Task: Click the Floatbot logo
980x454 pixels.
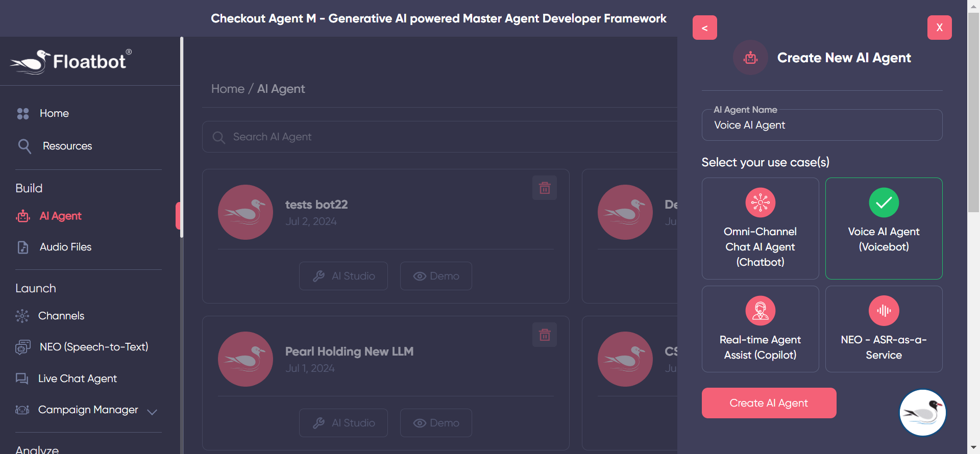Action: [71, 62]
